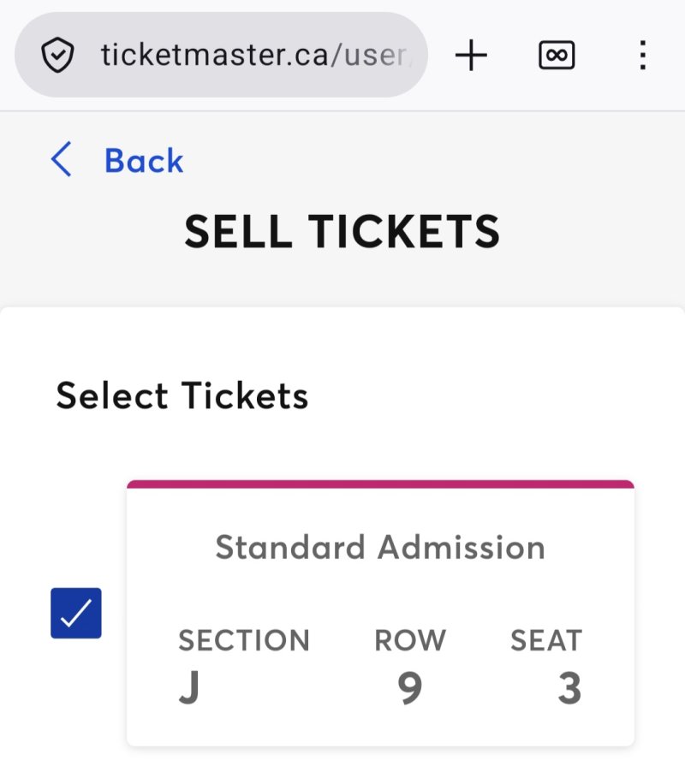Screen dimensions: 685x784
Task: Go back via the Back link
Action: (144, 161)
